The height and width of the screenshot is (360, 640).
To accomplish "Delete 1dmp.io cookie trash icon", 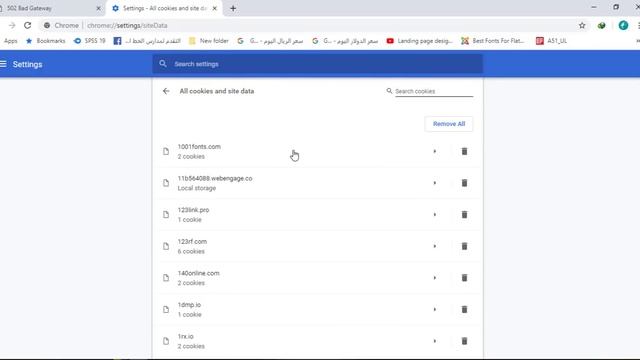I will 464,309.
